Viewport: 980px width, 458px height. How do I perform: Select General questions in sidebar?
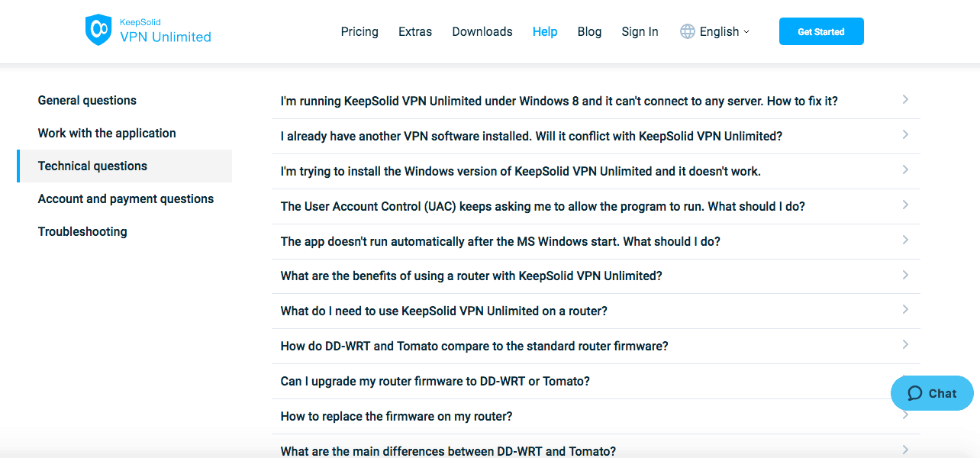[x=87, y=100]
